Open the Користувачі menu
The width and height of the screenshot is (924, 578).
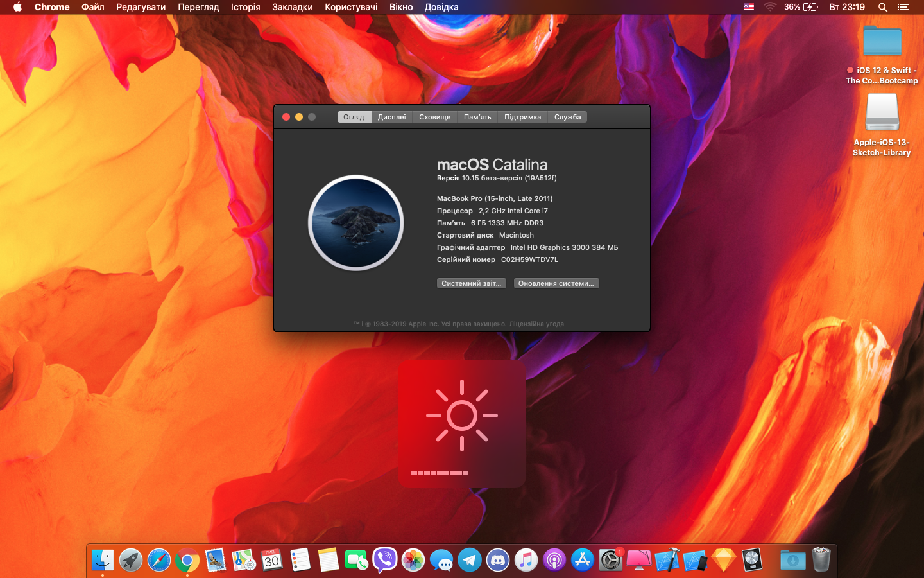[351, 7]
